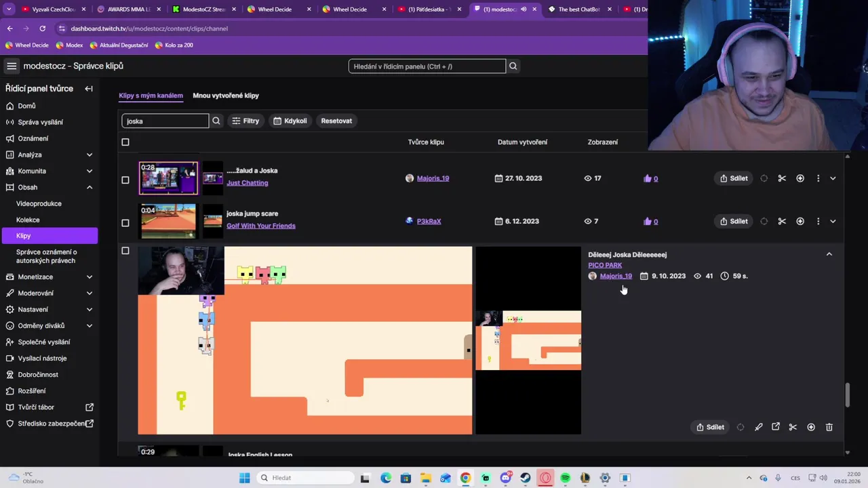Image resolution: width=868 pixels, height=488 pixels.
Task: Expand the Moderování sidebar section
Action: (90, 293)
